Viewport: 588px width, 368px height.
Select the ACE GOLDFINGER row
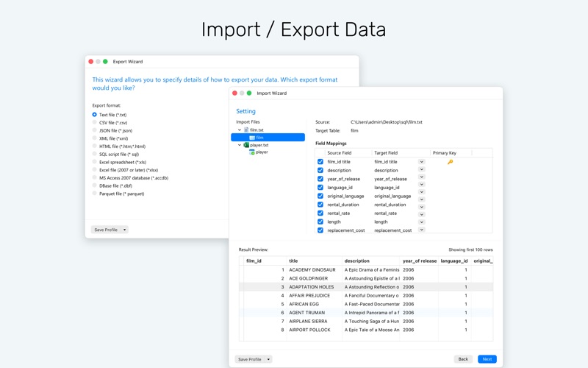366,278
